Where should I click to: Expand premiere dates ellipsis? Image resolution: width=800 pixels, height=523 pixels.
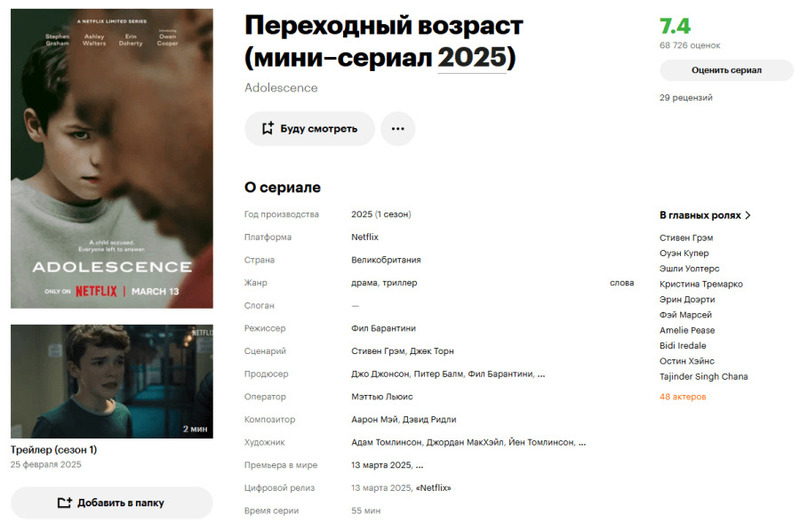click(419, 466)
